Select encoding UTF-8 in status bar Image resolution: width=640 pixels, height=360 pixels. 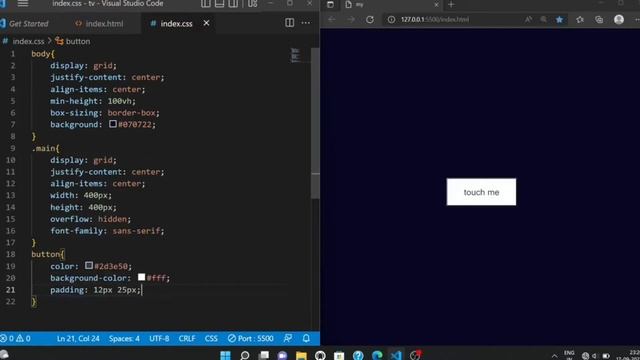click(159, 338)
